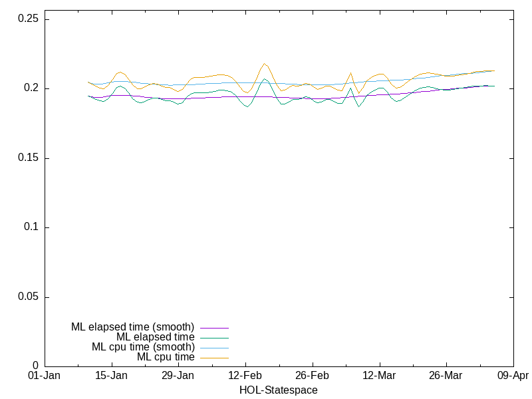This screenshot has height=399, width=532.
Task: Click the "ML cpu time" legend label
Action: pos(166,357)
